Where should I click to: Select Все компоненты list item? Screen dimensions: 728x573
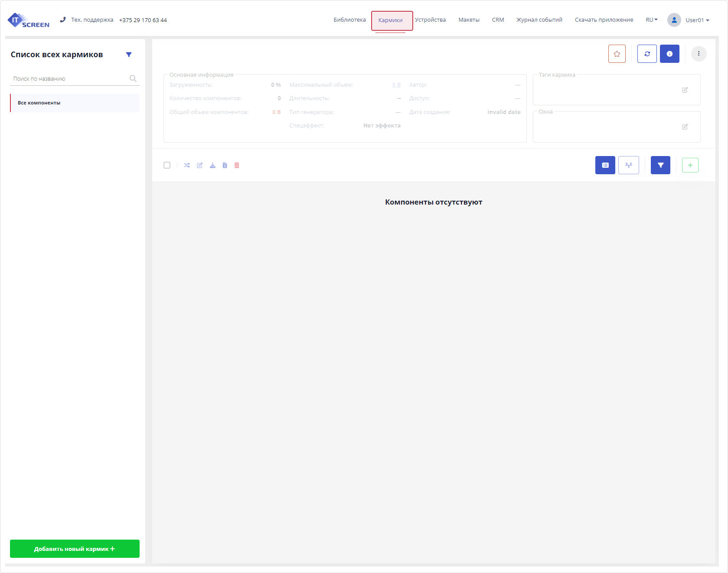(x=75, y=103)
